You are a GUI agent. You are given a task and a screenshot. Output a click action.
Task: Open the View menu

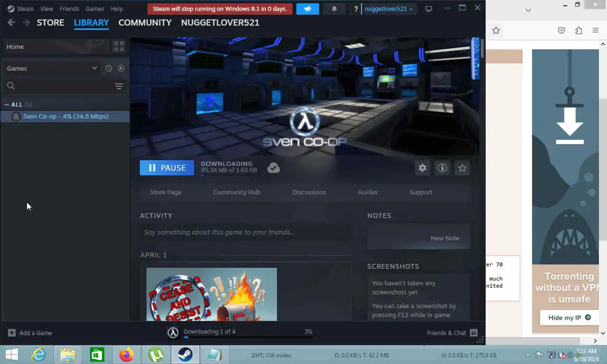46,9
